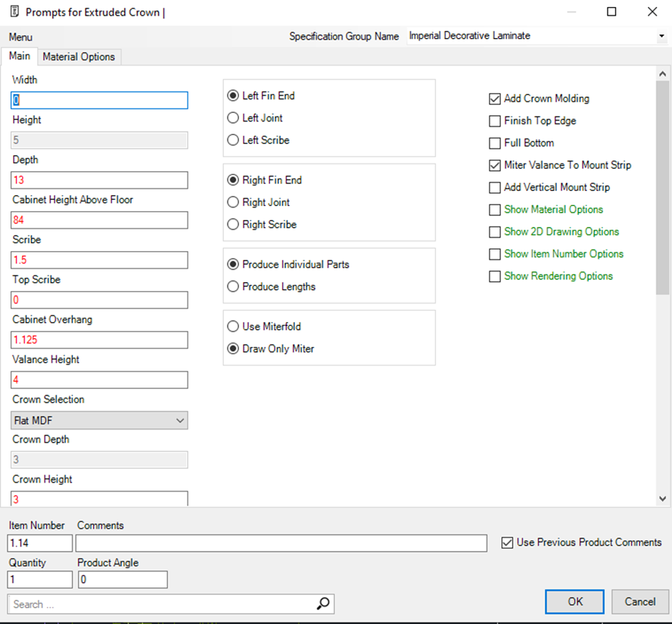This screenshot has height=624, width=672.
Task: Select the Left Joint radio option
Action: pos(233,118)
